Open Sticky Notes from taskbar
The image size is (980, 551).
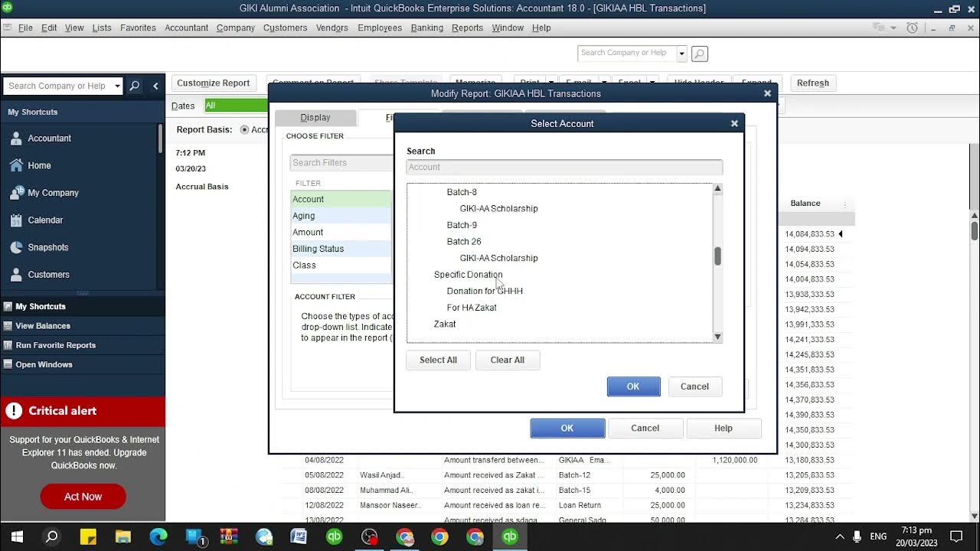point(87,536)
